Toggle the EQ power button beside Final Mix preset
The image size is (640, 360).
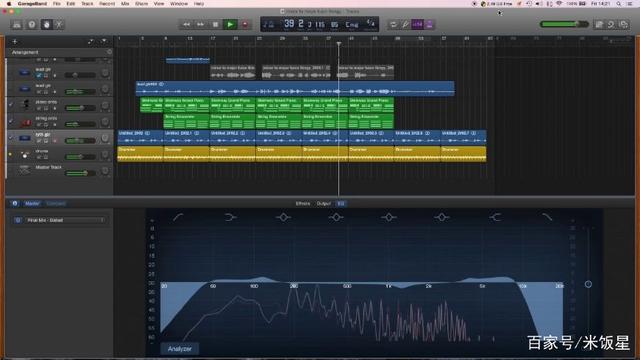18,220
